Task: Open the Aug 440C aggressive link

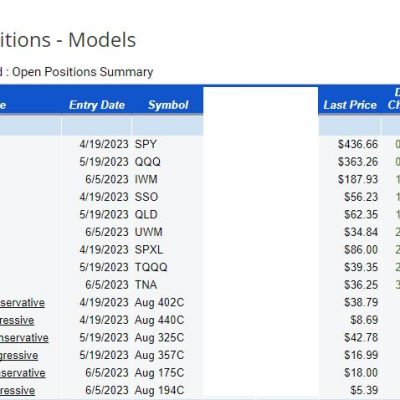Action: (17, 320)
